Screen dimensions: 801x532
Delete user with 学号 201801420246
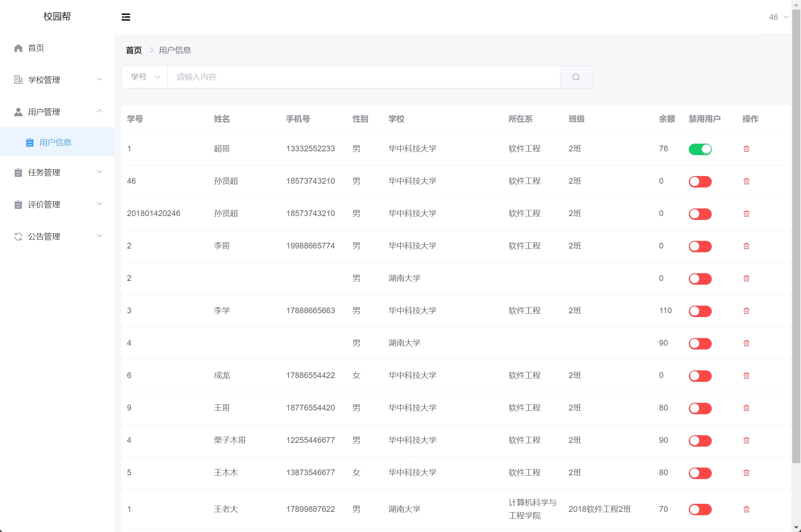coord(746,213)
